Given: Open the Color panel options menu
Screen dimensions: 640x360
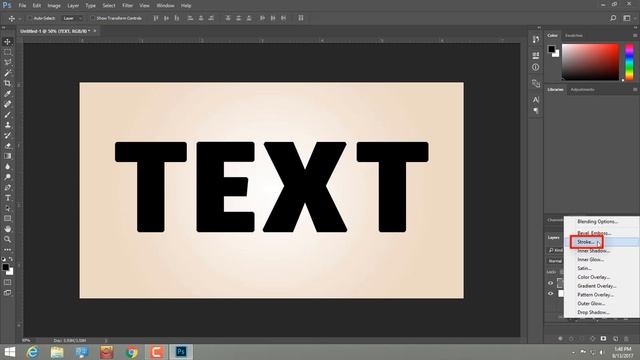Looking at the screenshot, I should click(635, 36).
